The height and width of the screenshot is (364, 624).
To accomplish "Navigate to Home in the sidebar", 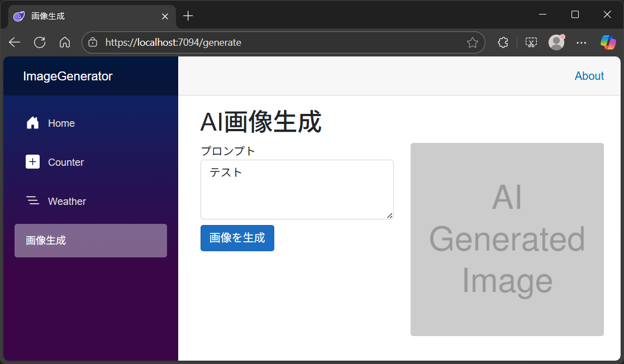I will tap(90, 123).
